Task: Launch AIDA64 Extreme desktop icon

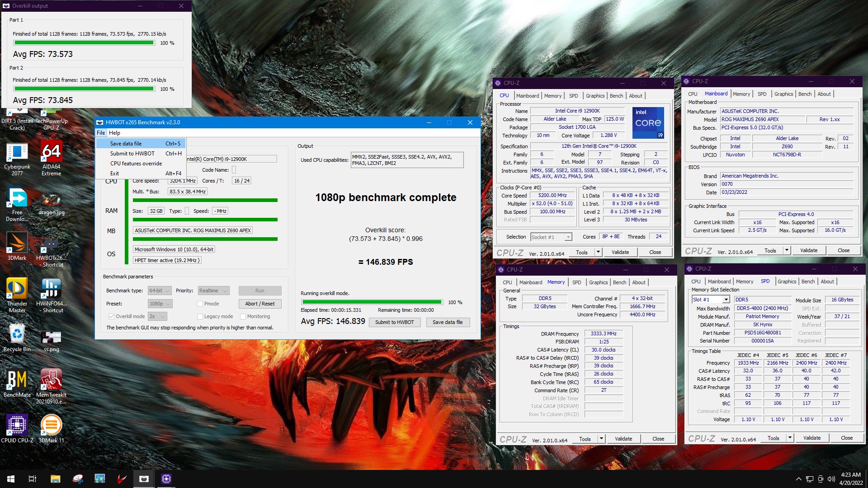Action: tap(51, 158)
